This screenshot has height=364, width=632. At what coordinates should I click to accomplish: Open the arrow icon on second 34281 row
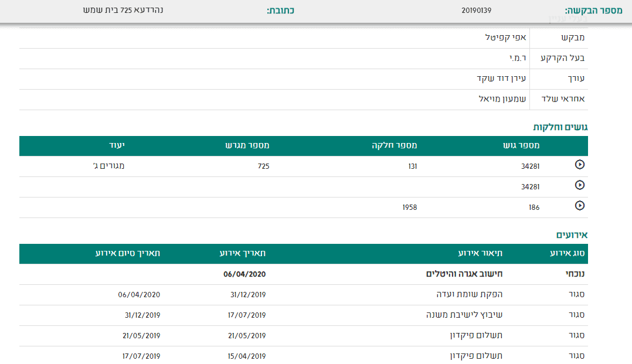[580, 185]
